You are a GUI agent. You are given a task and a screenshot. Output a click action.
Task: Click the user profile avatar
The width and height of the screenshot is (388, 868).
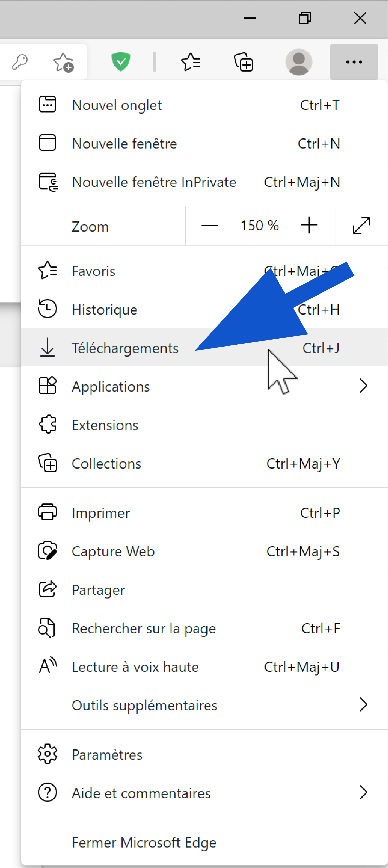pyautogui.click(x=299, y=62)
